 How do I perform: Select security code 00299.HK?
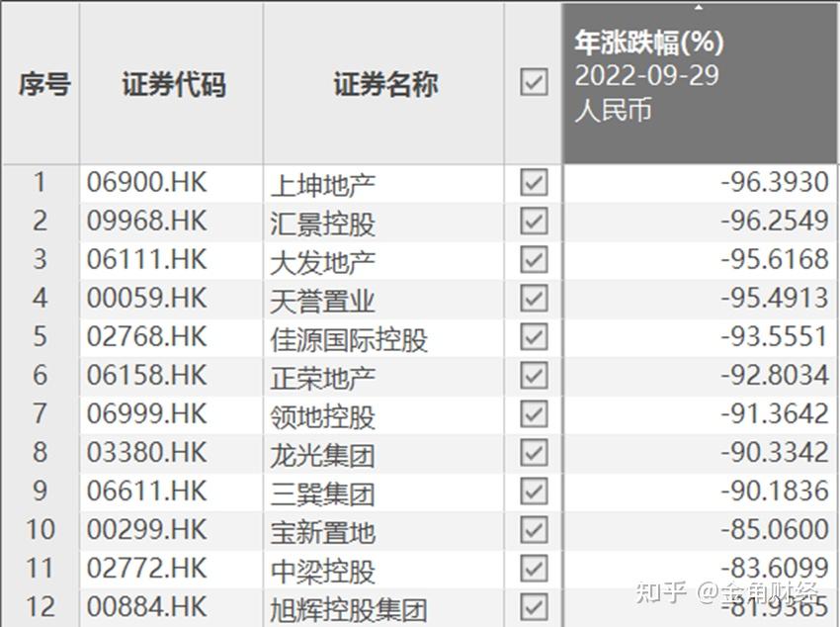pyautogui.click(x=147, y=529)
